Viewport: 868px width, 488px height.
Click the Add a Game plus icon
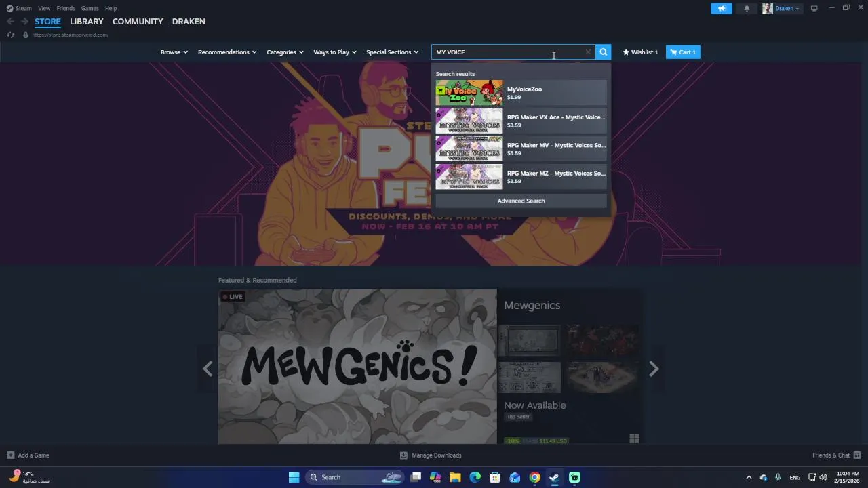click(10, 455)
